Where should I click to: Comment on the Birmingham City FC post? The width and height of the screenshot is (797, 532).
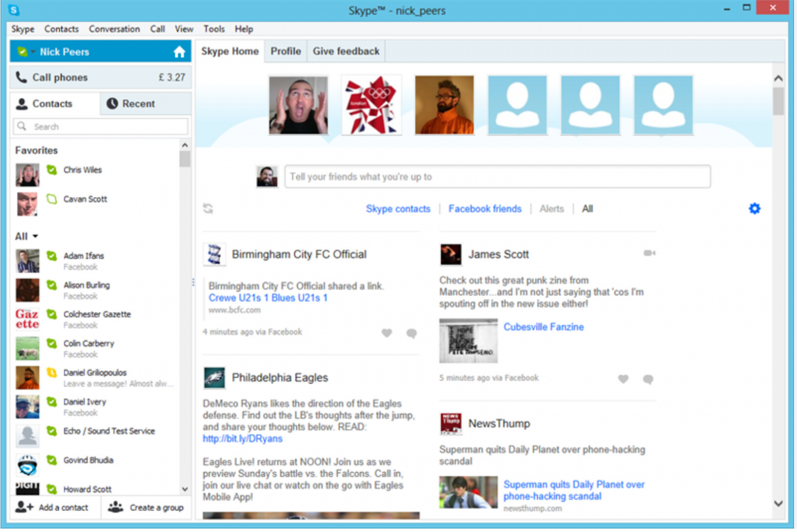[411, 334]
